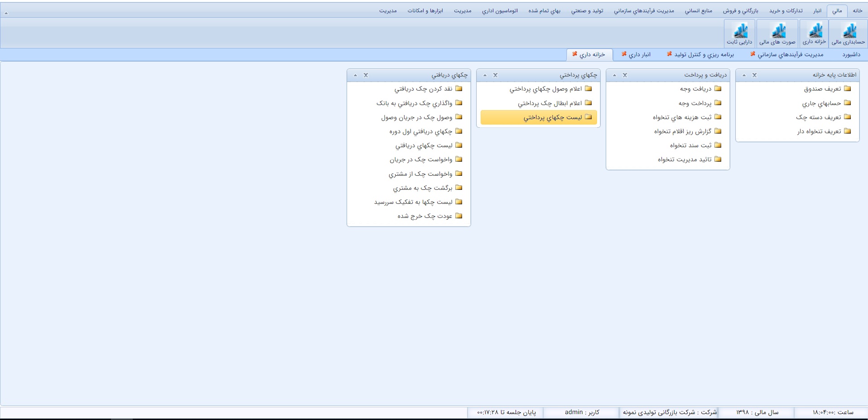Click status bar ساعت clock
This screenshot has height=420, width=868.
[x=833, y=412]
